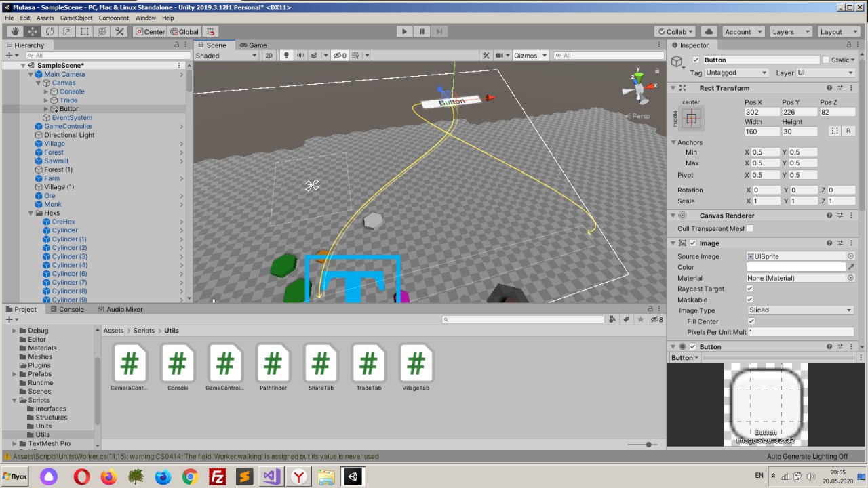Collapse the Anchors section
Viewport: 868px width, 488px height.
pos(674,142)
